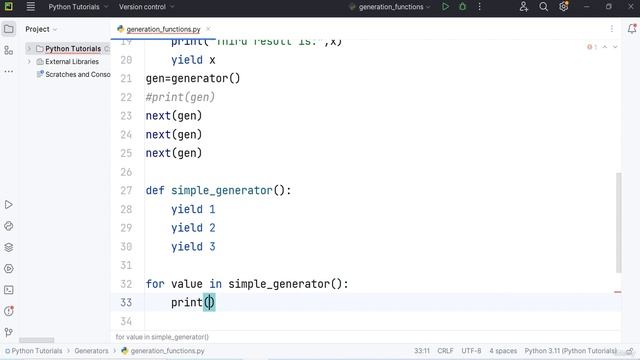640x360 pixels.
Task: Click the application logo icon
Action: [x=9, y=7]
